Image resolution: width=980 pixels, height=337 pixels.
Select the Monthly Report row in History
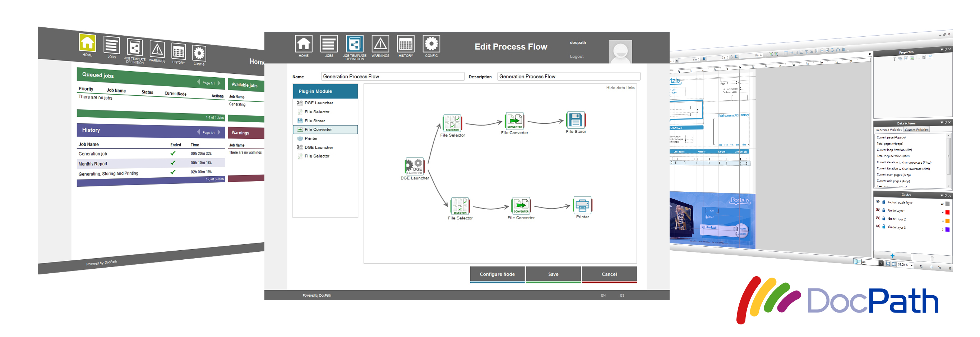click(x=151, y=163)
